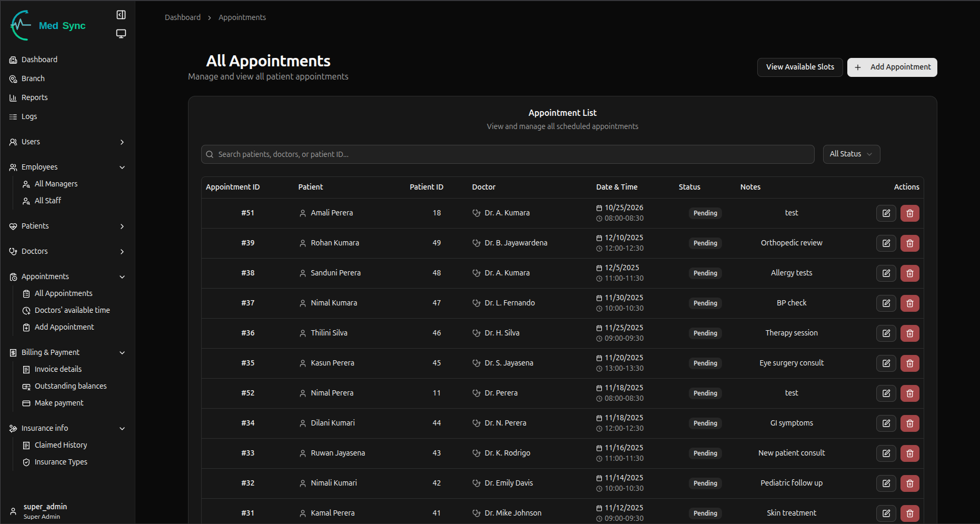Click the sidebar collapse panel icon
This screenshot has height=524, width=980.
121,15
